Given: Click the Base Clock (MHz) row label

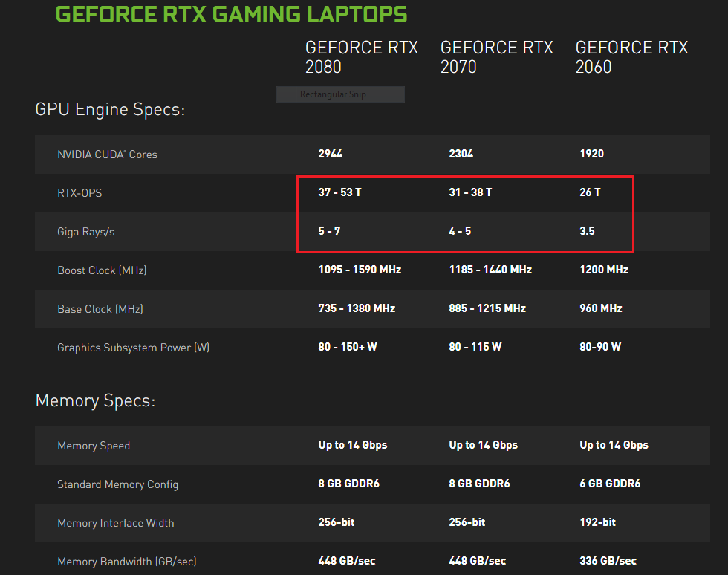Looking at the screenshot, I should 100,309.
